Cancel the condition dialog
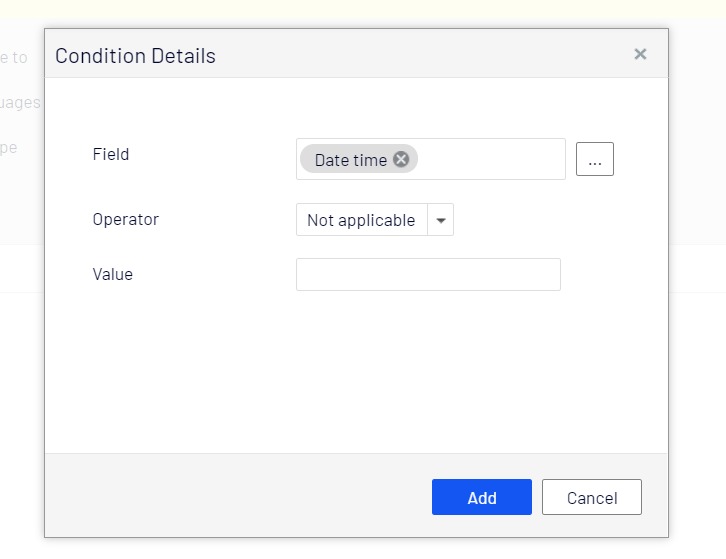726x559 pixels. point(591,497)
